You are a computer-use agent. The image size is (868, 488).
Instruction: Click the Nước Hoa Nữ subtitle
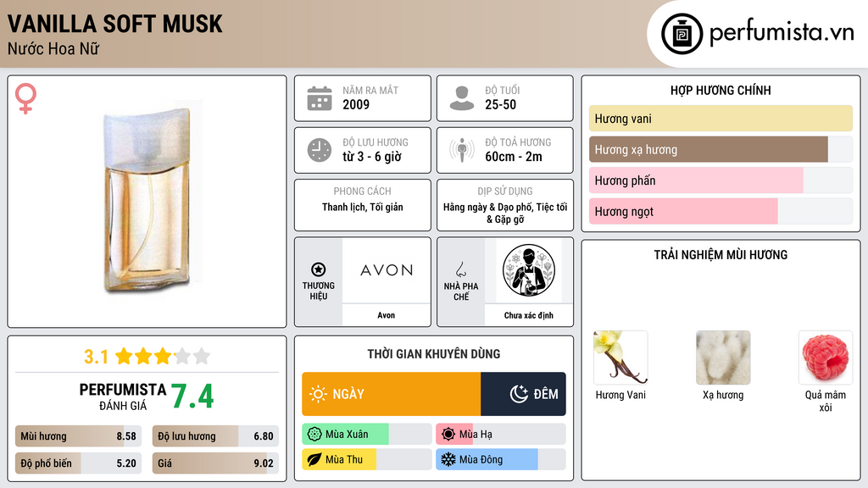point(53,49)
